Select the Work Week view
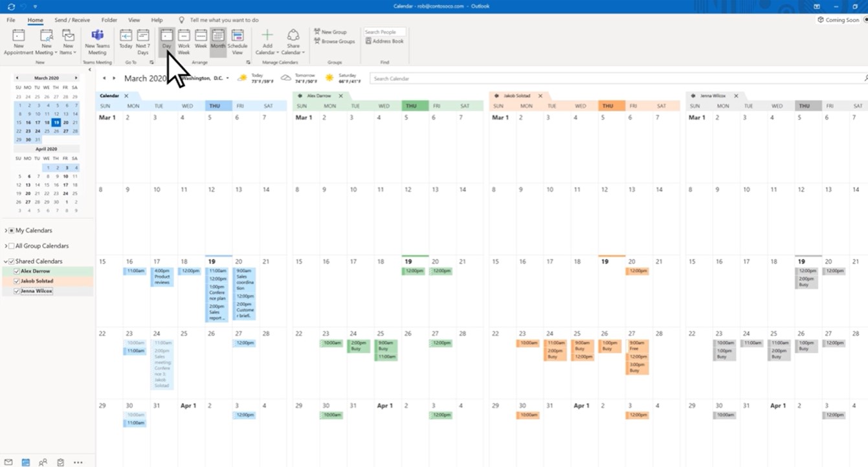 click(x=183, y=40)
